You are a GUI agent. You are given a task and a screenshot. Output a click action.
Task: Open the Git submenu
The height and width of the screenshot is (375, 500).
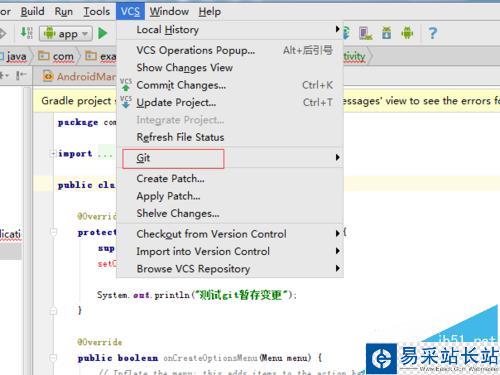click(230, 158)
